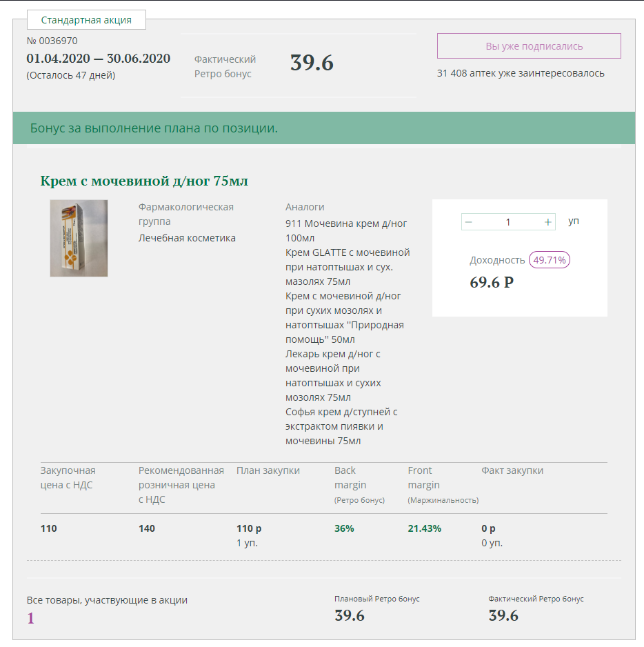The image size is (644, 647).
Task: Select analog 'Софья крем д/ступней'
Action: [341, 426]
